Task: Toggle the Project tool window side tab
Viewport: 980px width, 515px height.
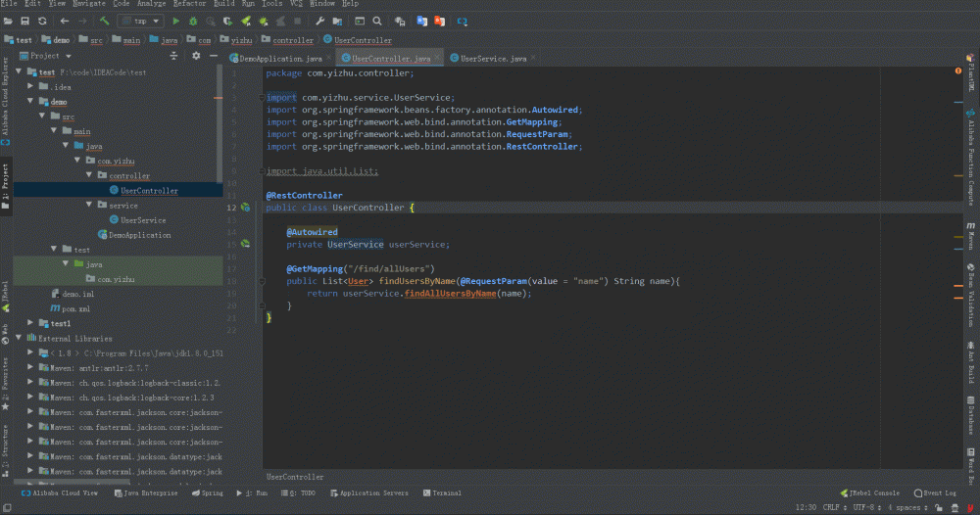Action: point(5,182)
